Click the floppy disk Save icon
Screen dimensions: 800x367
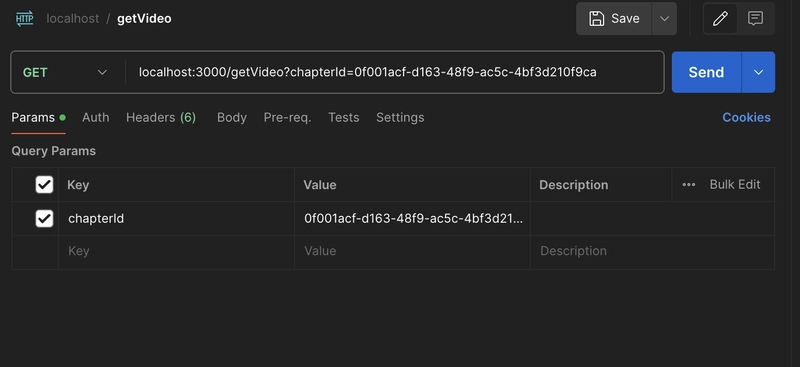click(x=596, y=18)
